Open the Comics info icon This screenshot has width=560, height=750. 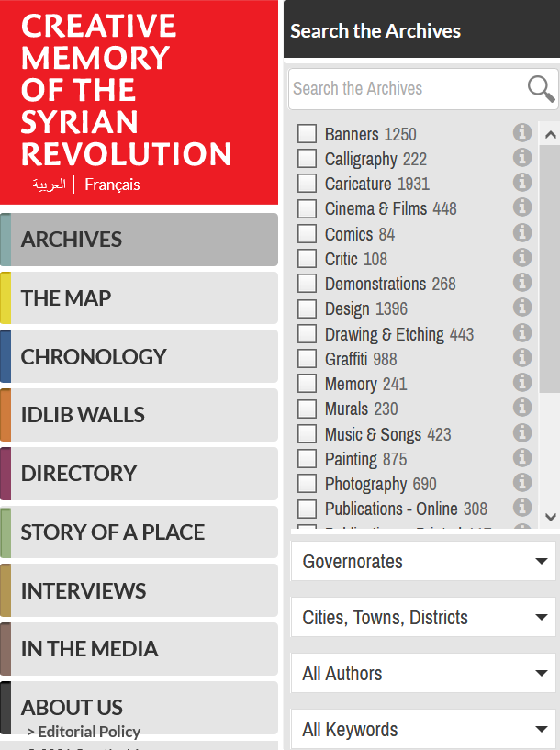522,232
